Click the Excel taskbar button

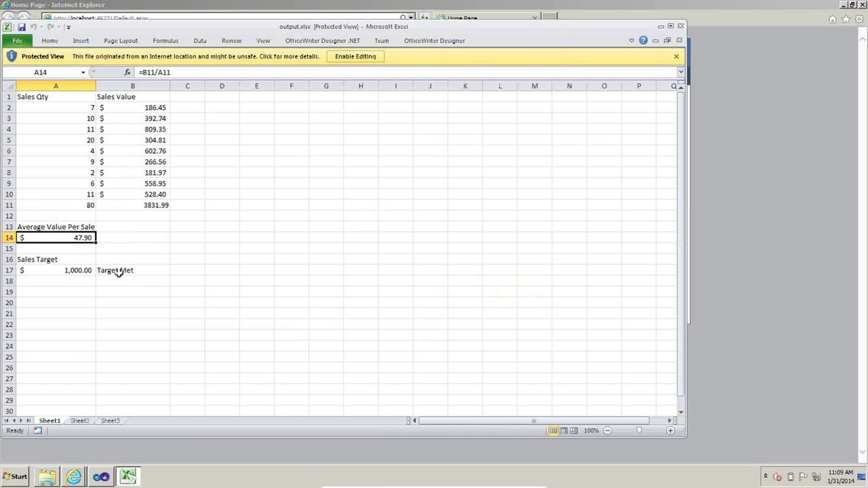click(x=128, y=476)
